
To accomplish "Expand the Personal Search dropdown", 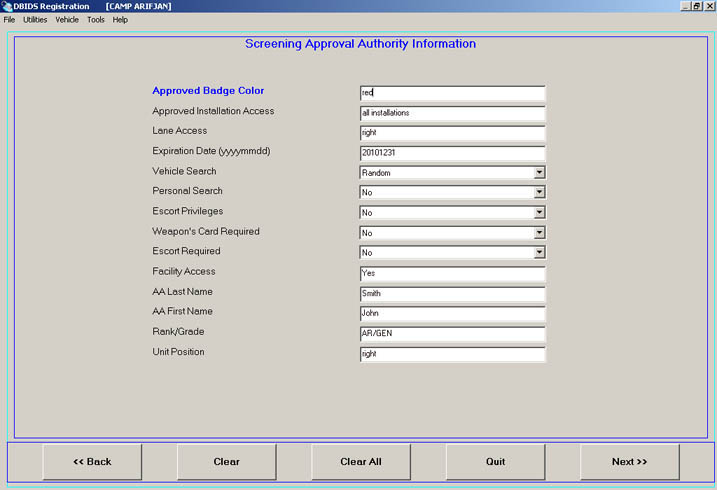I will pyautogui.click(x=539, y=192).
